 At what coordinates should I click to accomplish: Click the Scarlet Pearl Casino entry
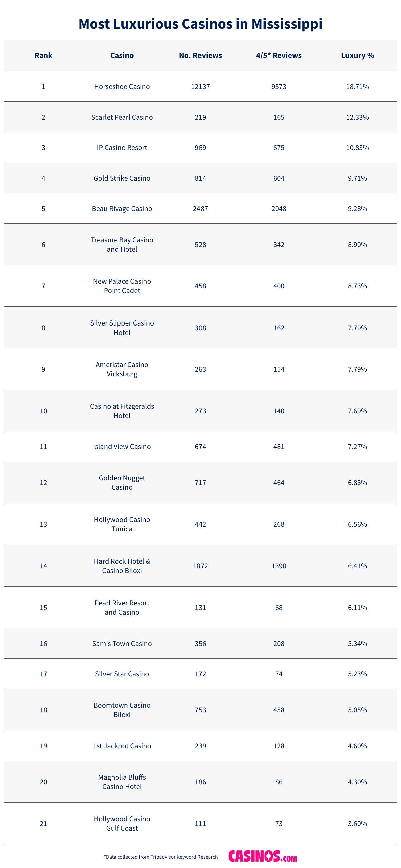pos(122,117)
